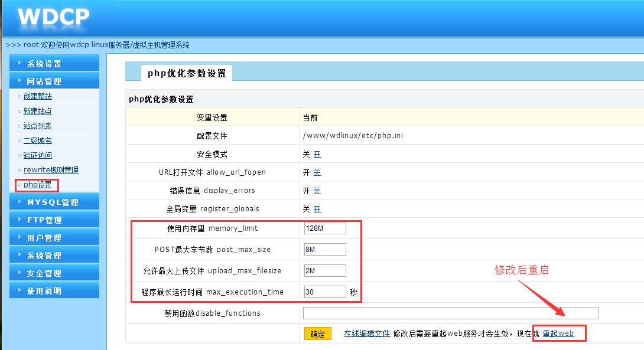Image resolution: width=644 pixels, height=350 pixels.
Task: Select the config path /www/wdlinux/etc/php.ini
Action: 353,135
